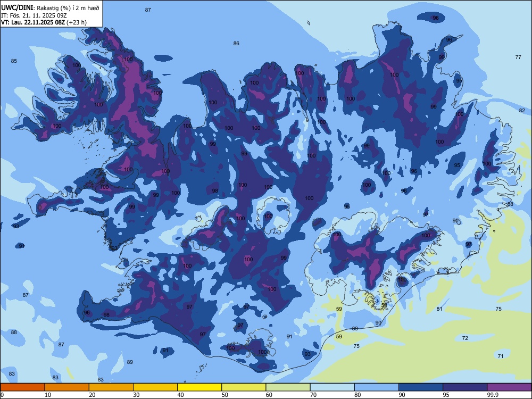The image size is (532, 399).
Task: Select the 20–30 amber legend swatch
Action: click(111, 387)
